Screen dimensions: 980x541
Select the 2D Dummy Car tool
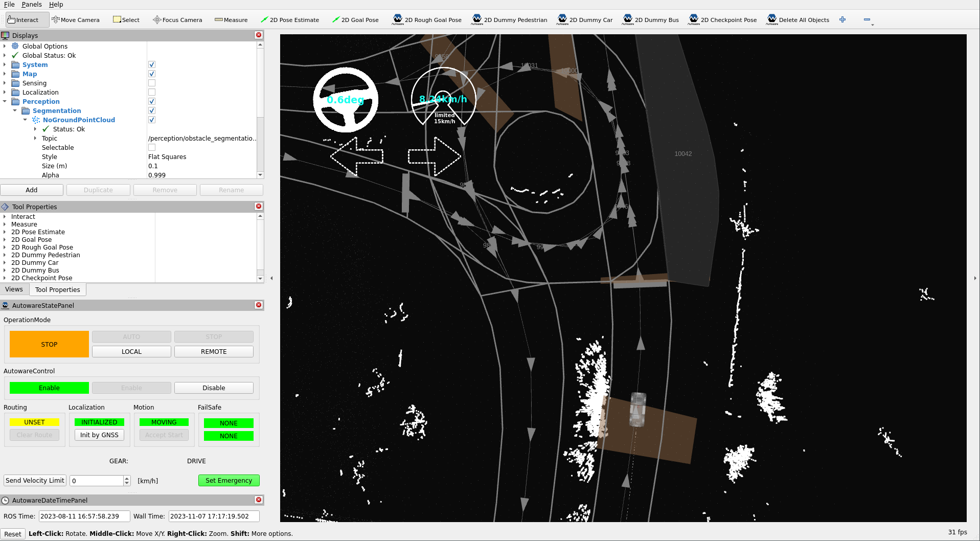pyautogui.click(x=585, y=20)
